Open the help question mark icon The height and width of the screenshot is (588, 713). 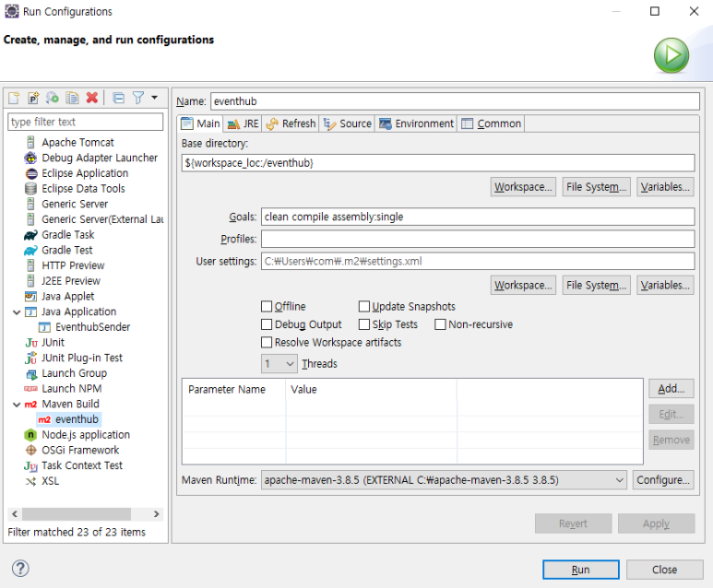(20, 568)
